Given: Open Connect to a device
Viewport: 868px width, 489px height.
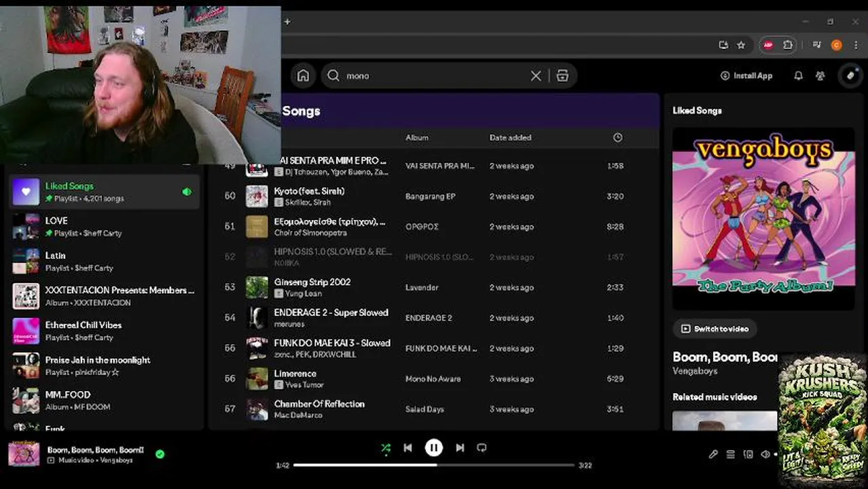Looking at the screenshot, I should [748, 454].
